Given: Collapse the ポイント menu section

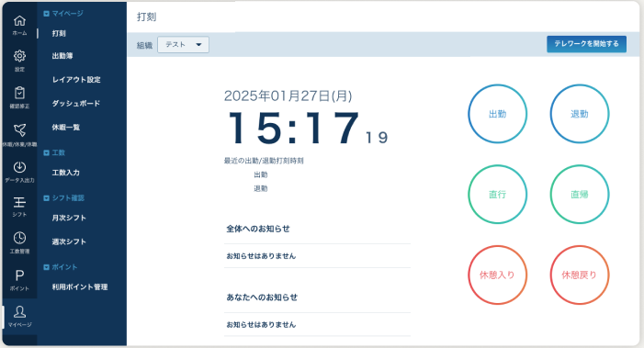Looking at the screenshot, I should [47, 267].
